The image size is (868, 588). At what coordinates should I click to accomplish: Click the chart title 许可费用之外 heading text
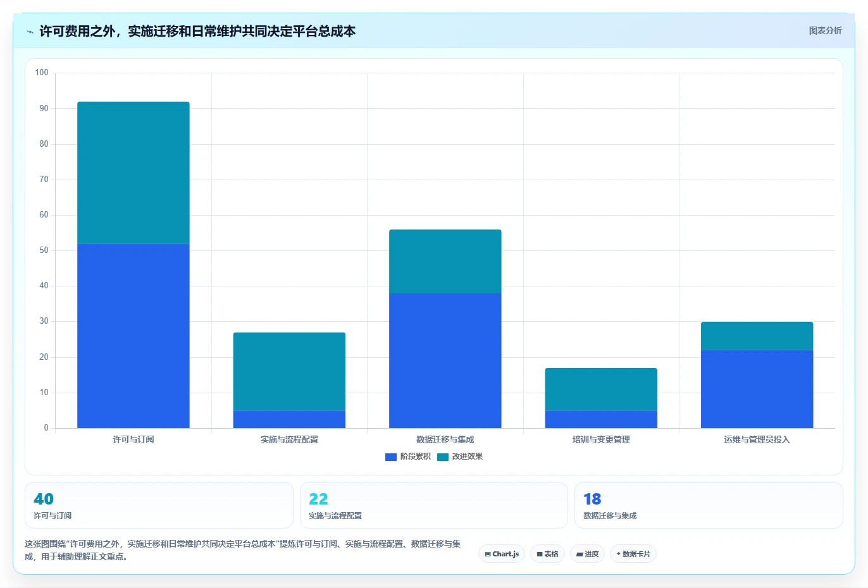pos(197,31)
